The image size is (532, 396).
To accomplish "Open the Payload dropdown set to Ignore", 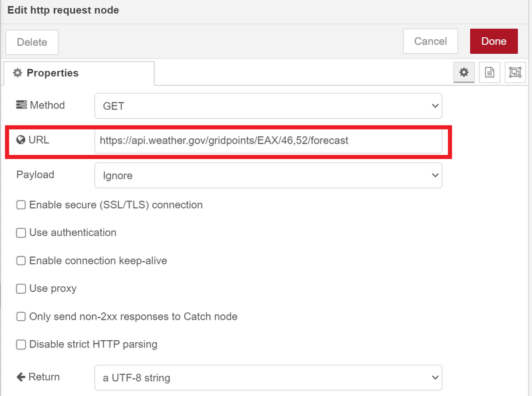I will (x=269, y=175).
